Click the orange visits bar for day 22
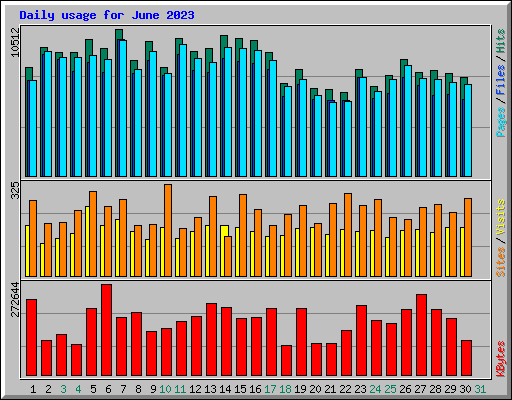Image resolution: width=512 pixels, height=400 pixels. [x=348, y=235]
